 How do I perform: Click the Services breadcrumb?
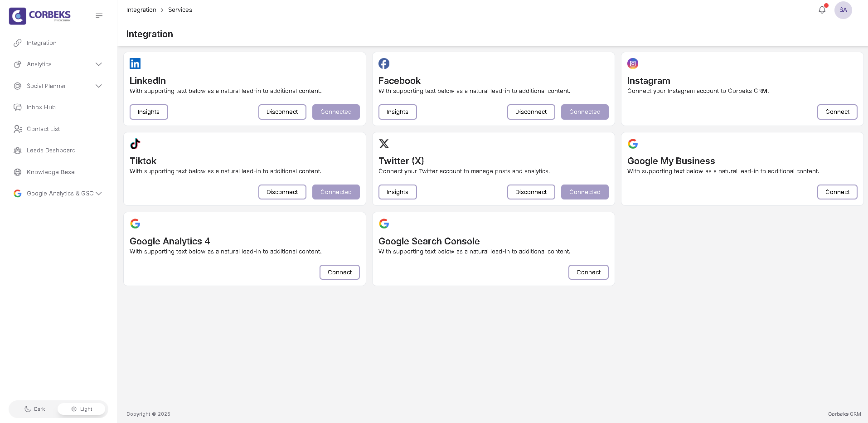point(180,10)
